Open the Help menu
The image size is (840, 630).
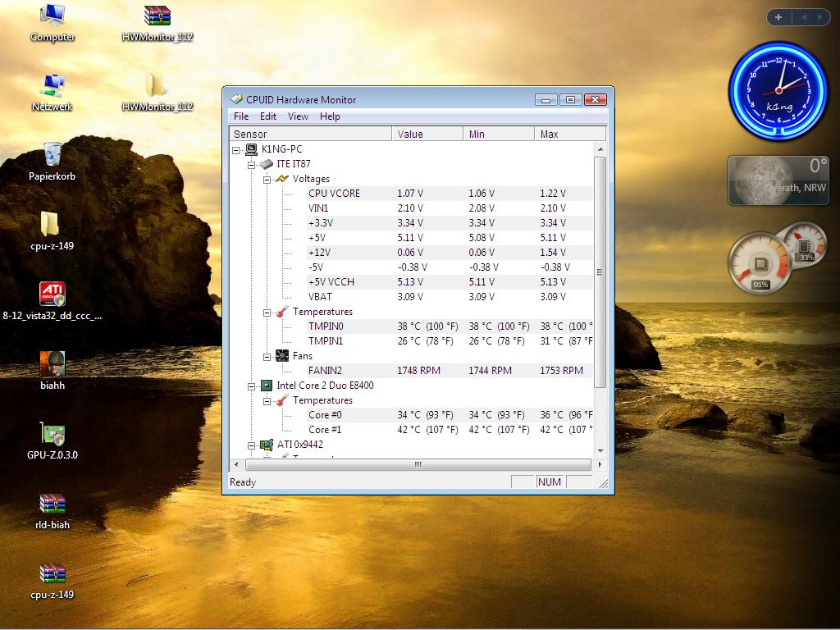pyautogui.click(x=330, y=116)
